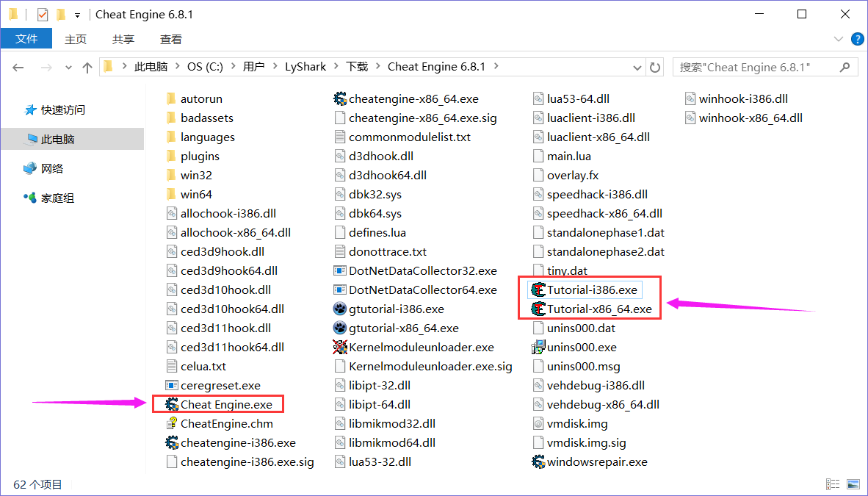The height and width of the screenshot is (496, 868).
Task: Click the Tutorial-x86_64.exe icon
Action: (x=538, y=309)
